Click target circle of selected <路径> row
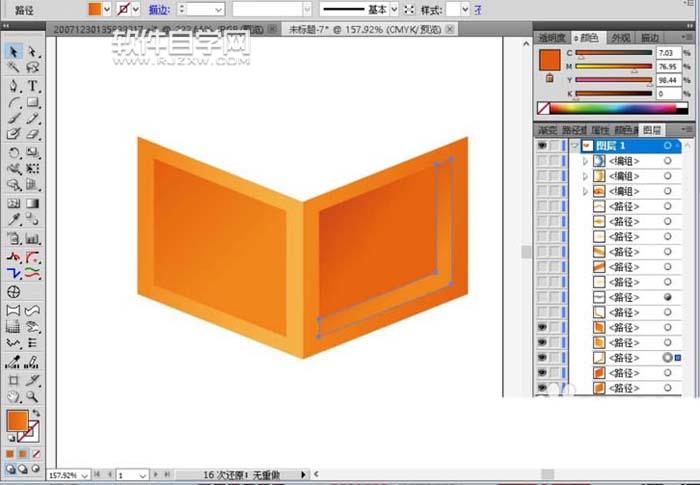Image resolution: width=700 pixels, height=485 pixels. [667, 358]
